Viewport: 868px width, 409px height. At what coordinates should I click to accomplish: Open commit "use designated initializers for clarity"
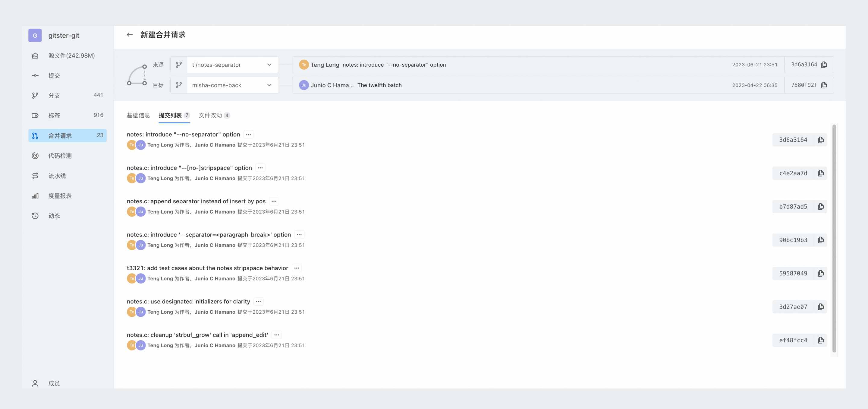(x=188, y=301)
